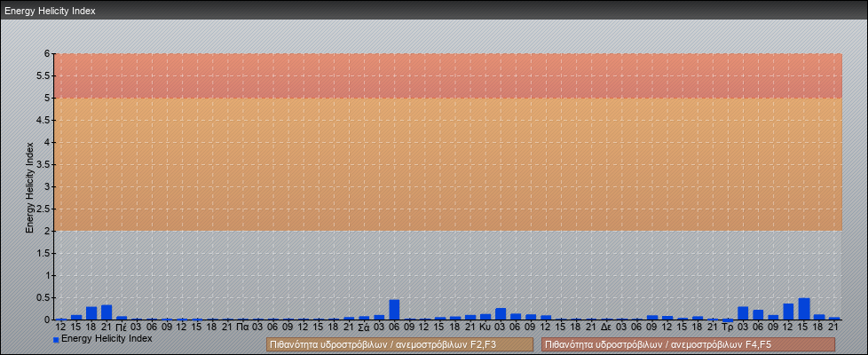Click the 0.5 value on the y-axis
This screenshot has width=868, height=355.
(x=43, y=297)
